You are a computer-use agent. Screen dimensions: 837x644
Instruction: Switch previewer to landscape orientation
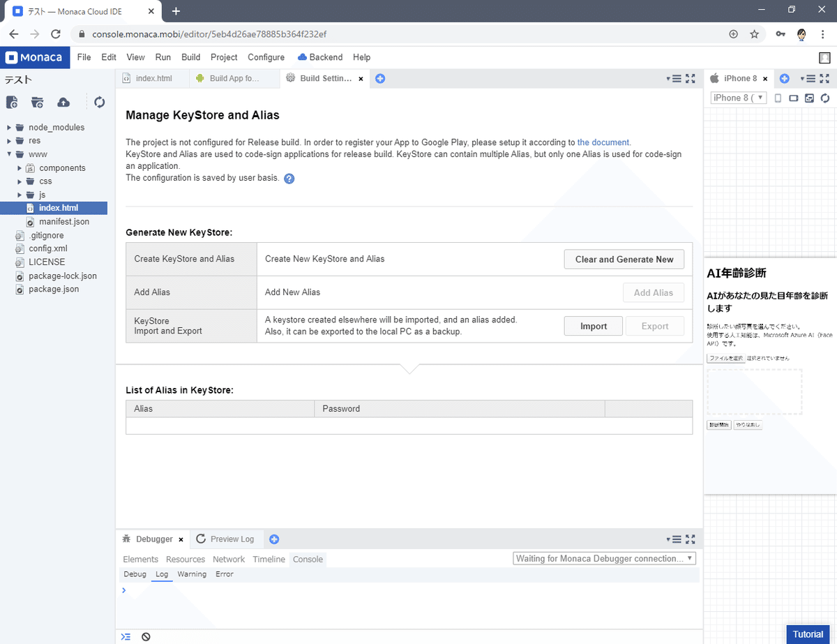tap(794, 98)
